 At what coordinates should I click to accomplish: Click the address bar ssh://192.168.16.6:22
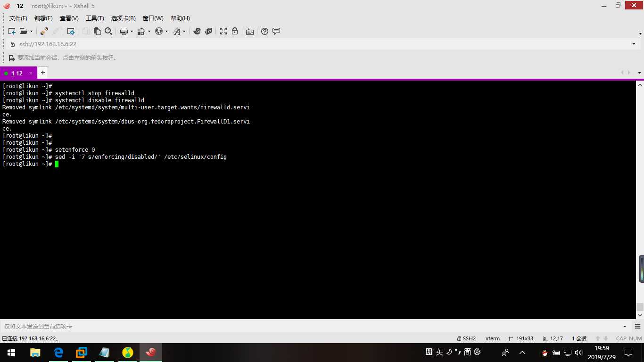(x=48, y=44)
